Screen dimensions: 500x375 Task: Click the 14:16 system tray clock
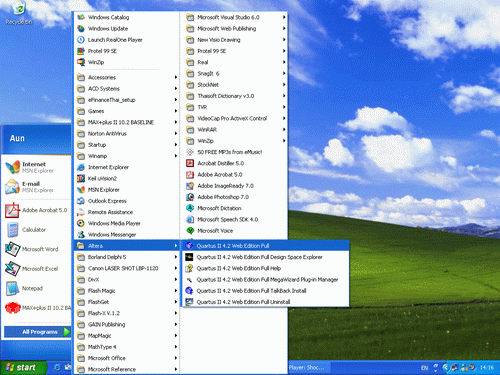click(487, 368)
